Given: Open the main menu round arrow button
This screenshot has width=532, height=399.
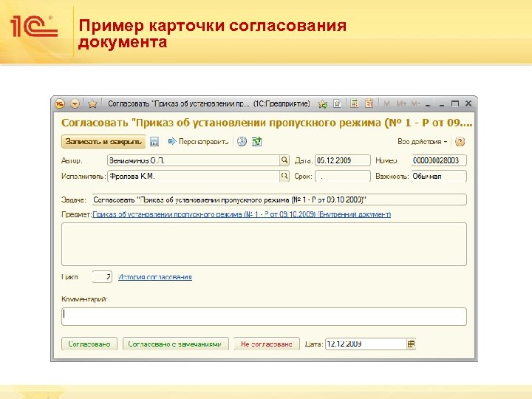Looking at the screenshot, I should [75, 104].
